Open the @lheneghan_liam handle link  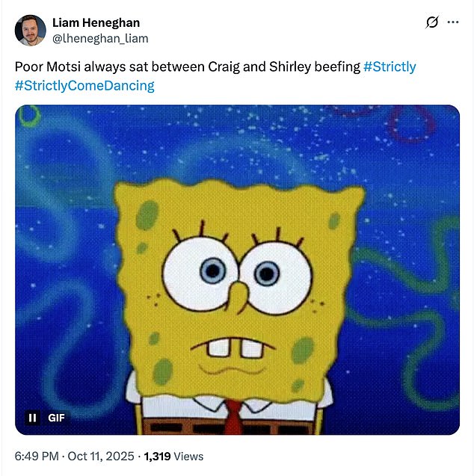100,38
